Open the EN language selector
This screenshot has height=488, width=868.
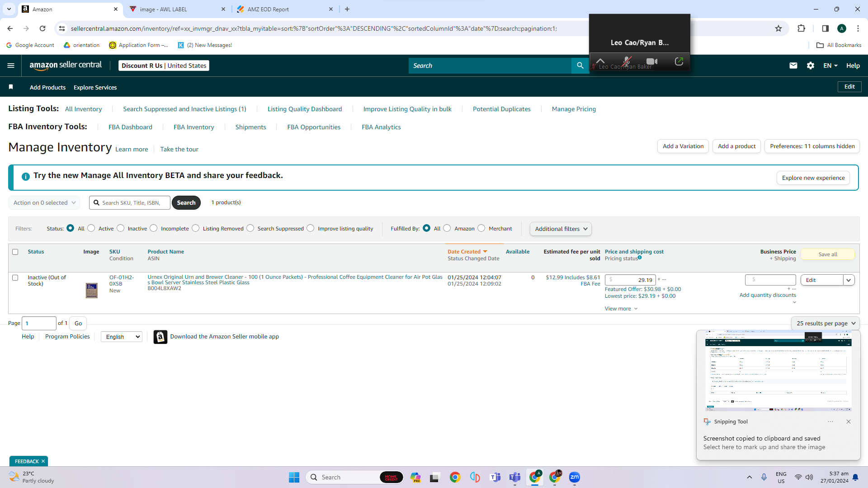830,66
